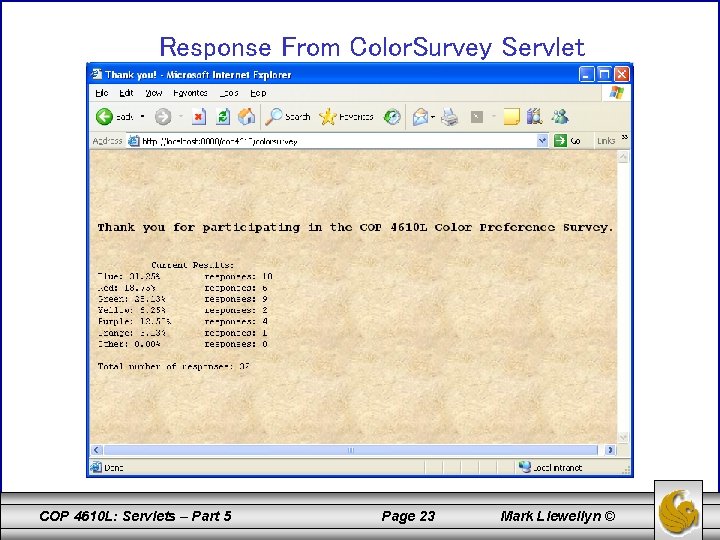Expand Forward button history dropdown arrow

(181, 117)
